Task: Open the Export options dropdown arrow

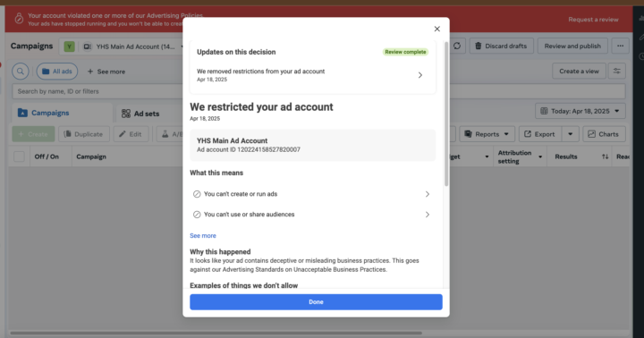Action: [570, 134]
